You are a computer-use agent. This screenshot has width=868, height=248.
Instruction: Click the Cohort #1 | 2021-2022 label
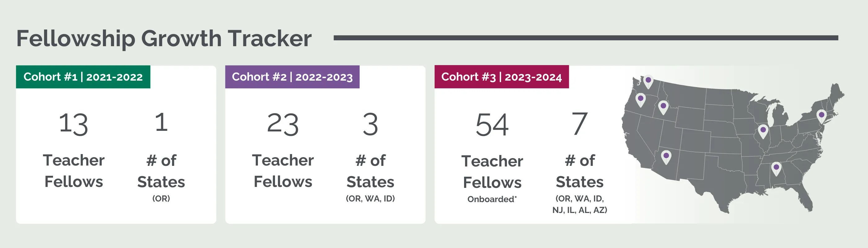[83, 77]
